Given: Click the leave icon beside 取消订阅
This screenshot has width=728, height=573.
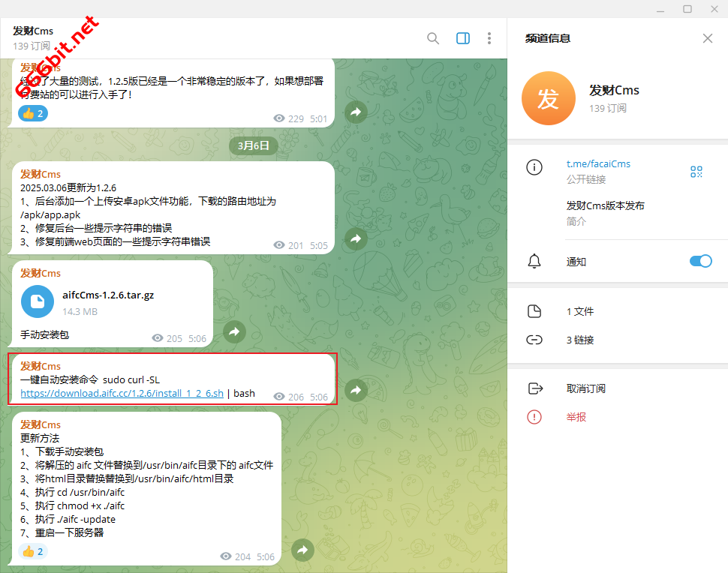Looking at the screenshot, I should [535, 388].
